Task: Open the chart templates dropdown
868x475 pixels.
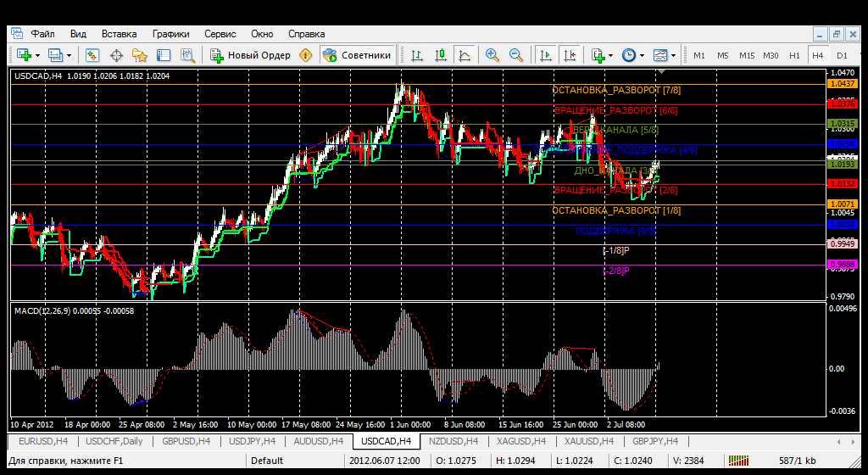Action: point(673,55)
